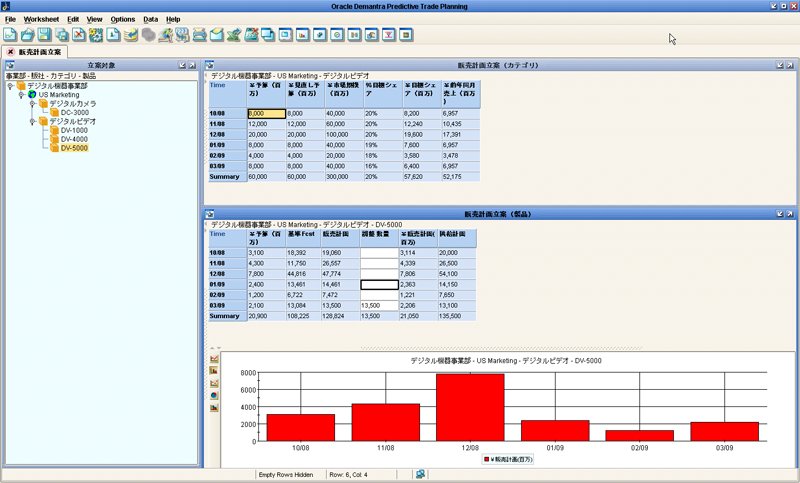Click the bar-chart window toolbar icon
This screenshot has height=483, width=800.
[x=303, y=35]
